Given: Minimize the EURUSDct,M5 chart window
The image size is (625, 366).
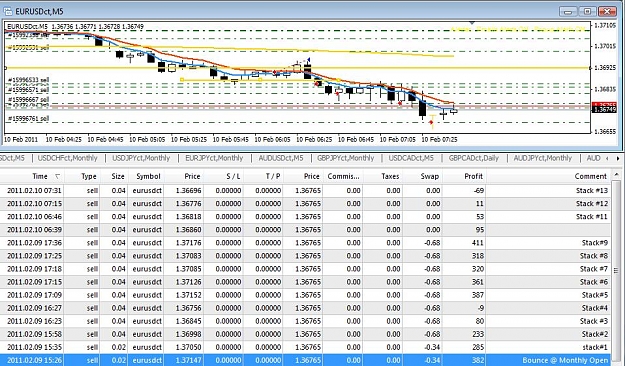Looking at the screenshot, I should click(568, 11).
